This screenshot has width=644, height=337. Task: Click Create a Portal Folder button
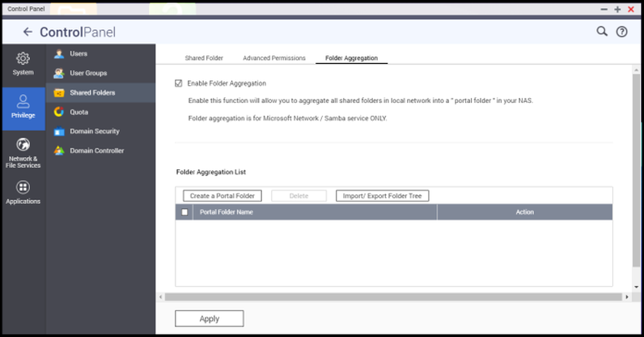(x=222, y=196)
